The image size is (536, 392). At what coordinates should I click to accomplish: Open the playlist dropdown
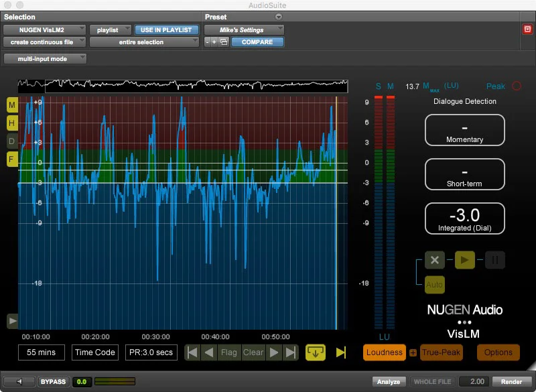[x=110, y=29]
